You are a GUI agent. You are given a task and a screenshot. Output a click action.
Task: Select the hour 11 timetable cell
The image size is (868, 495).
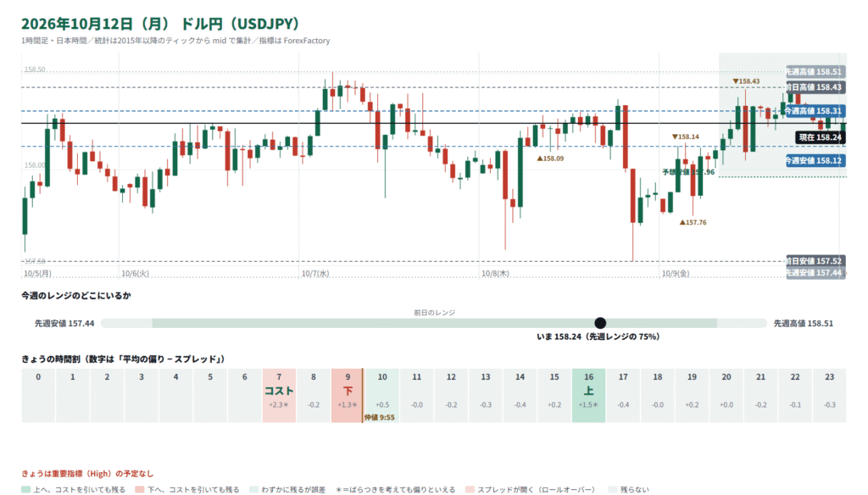pos(416,395)
